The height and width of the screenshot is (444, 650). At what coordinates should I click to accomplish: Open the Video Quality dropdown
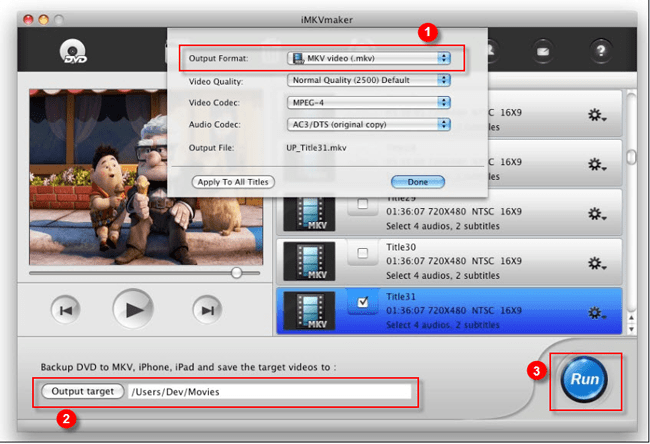click(x=369, y=80)
